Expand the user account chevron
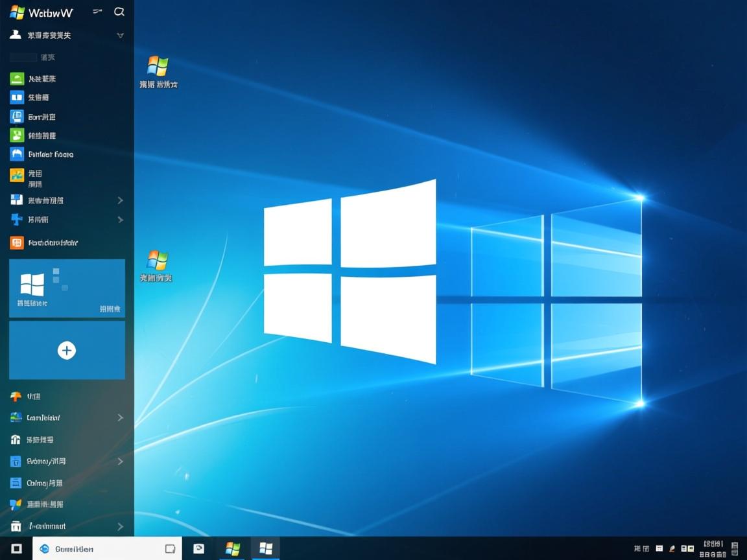This screenshot has height=560, width=747. pyautogui.click(x=120, y=36)
